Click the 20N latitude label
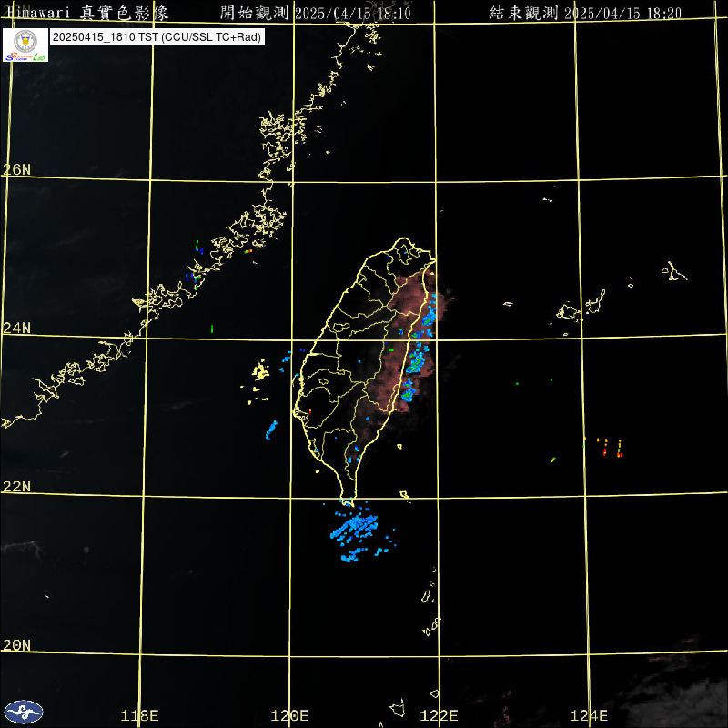 pyautogui.click(x=16, y=644)
